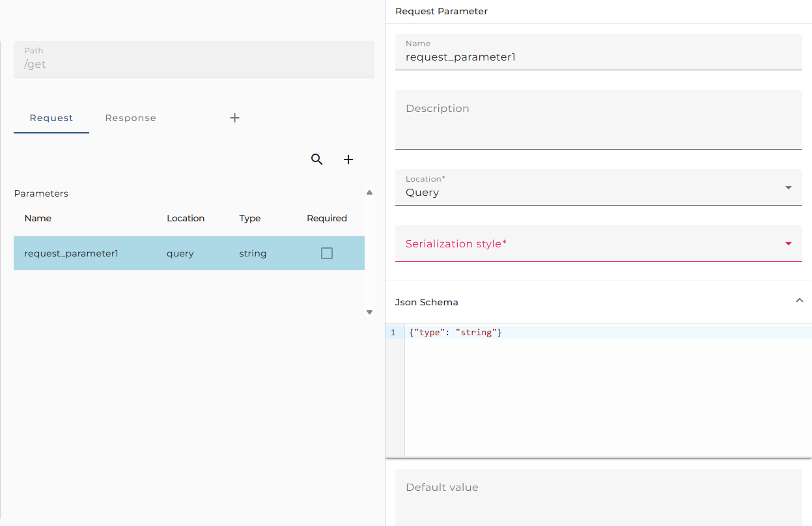Click the search parameters magnifier icon
Screen dimensions: 812x526
(316, 159)
